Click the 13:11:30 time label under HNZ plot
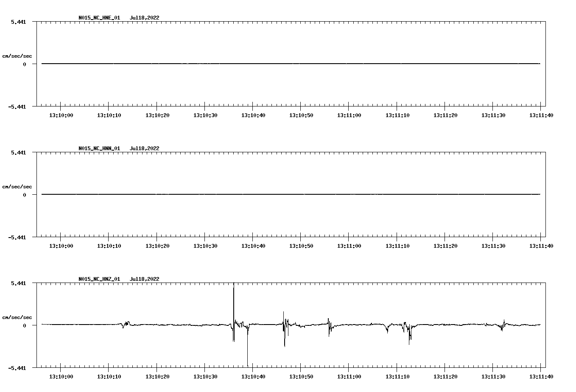The image size is (576, 392). click(x=493, y=376)
